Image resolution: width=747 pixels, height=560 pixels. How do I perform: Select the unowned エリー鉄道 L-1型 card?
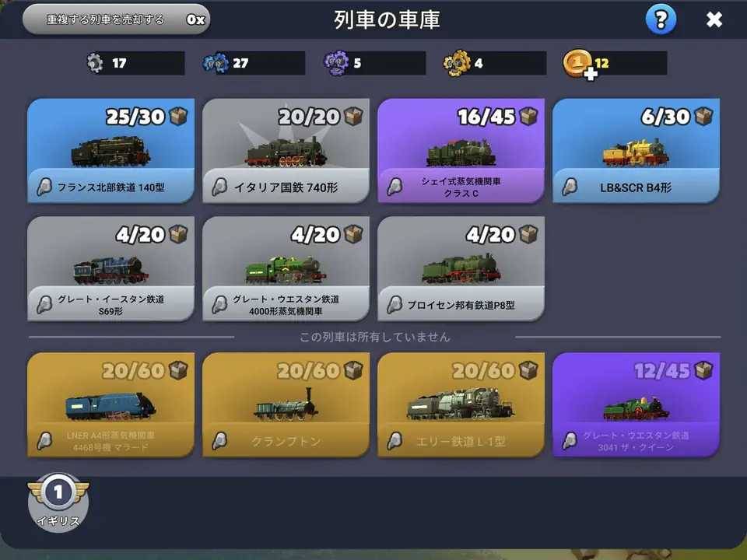pos(461,404)
